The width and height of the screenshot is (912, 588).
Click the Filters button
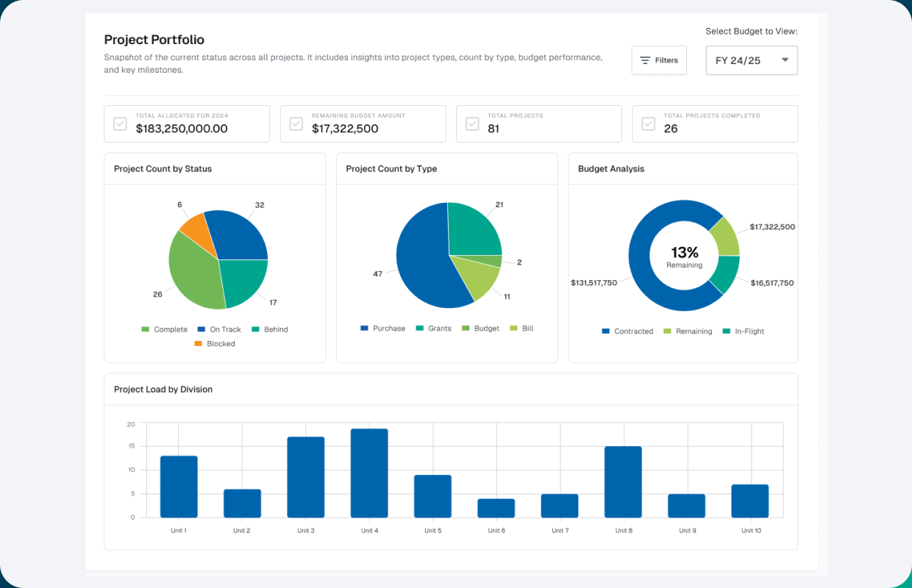pos(659,60)
